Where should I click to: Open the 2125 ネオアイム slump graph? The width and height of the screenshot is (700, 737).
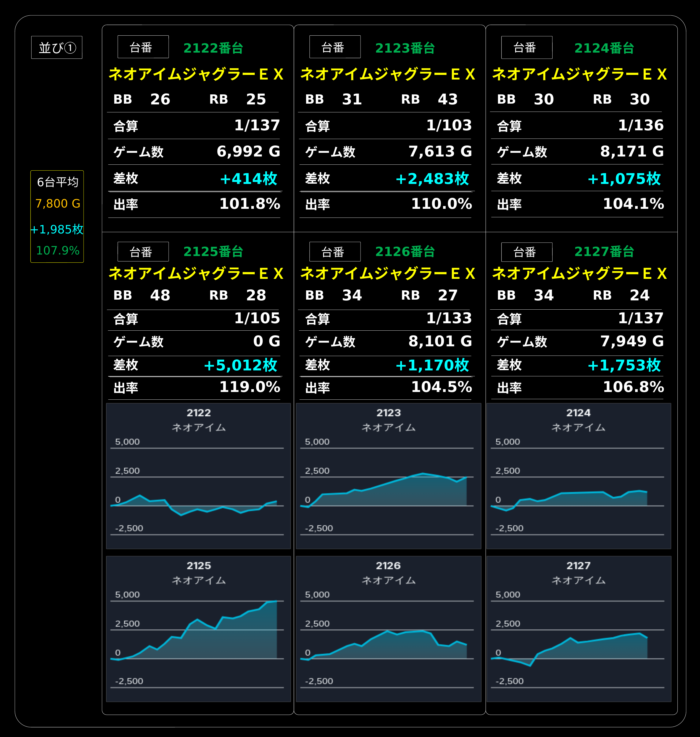(198, 629)
